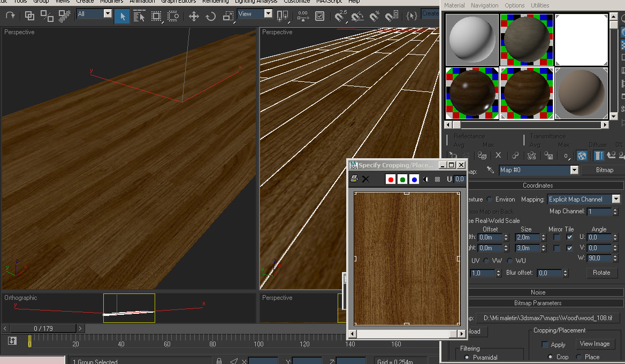Uncheck Tile checkbox for width row
Image resolution: width=625 pixels, height=364 pixels.
point(569,237)
